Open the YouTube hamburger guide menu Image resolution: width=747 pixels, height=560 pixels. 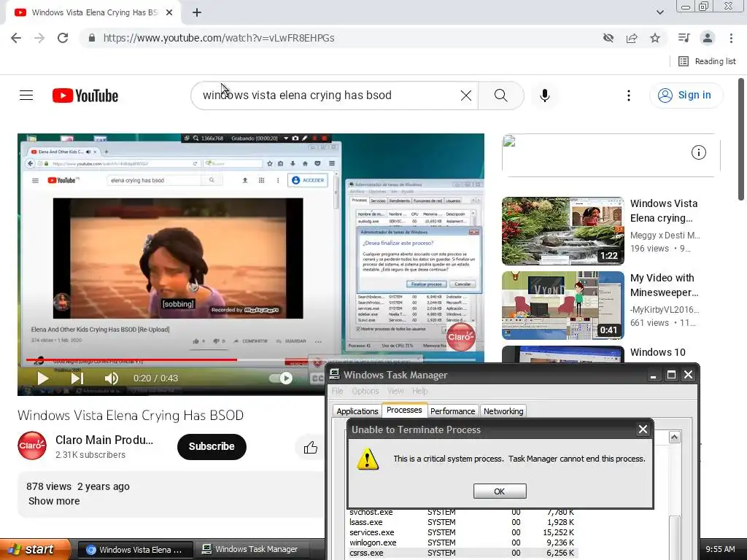[x=26, y=96]
